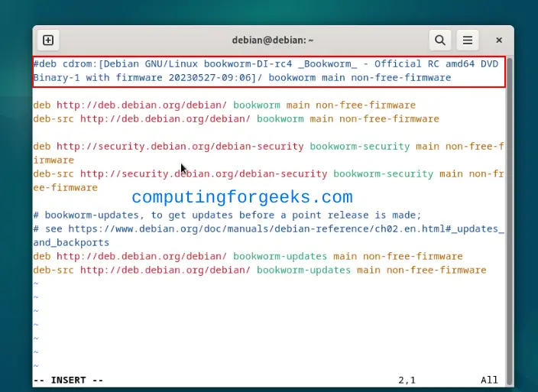The height and width of the screenshot is (392, 538).
Task: Click 'Binary-1 with firmware 20230527-09:06' text
Action: 144,78
